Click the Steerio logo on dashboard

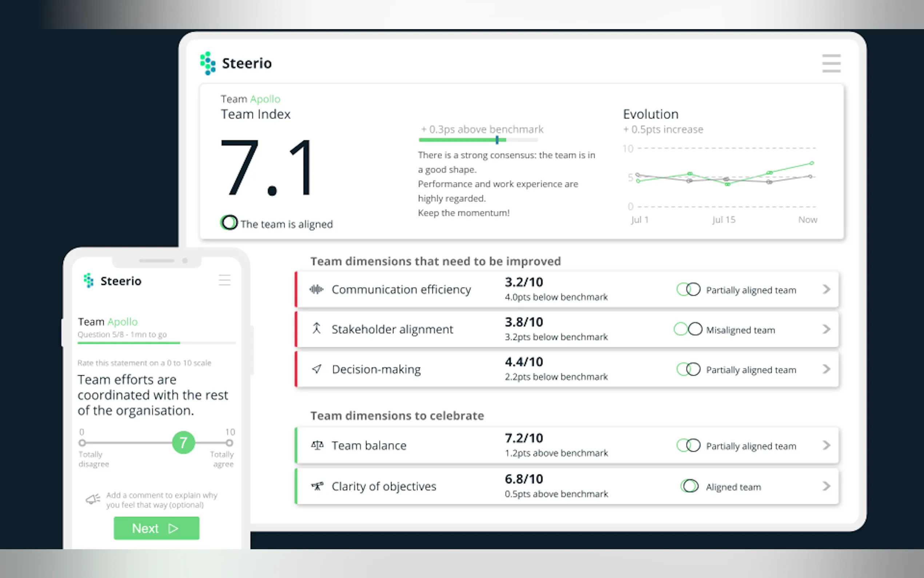click(x=208, y=63)
